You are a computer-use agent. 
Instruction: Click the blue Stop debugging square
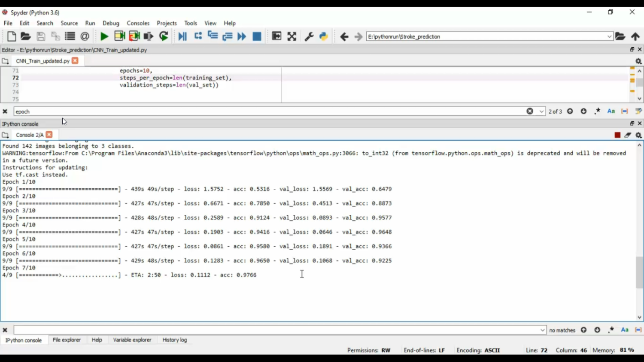pyautogui.click(x=257, y=36)
